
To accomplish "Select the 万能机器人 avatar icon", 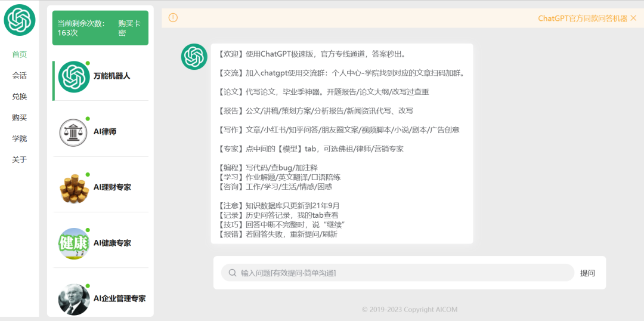I will (74, 77).
